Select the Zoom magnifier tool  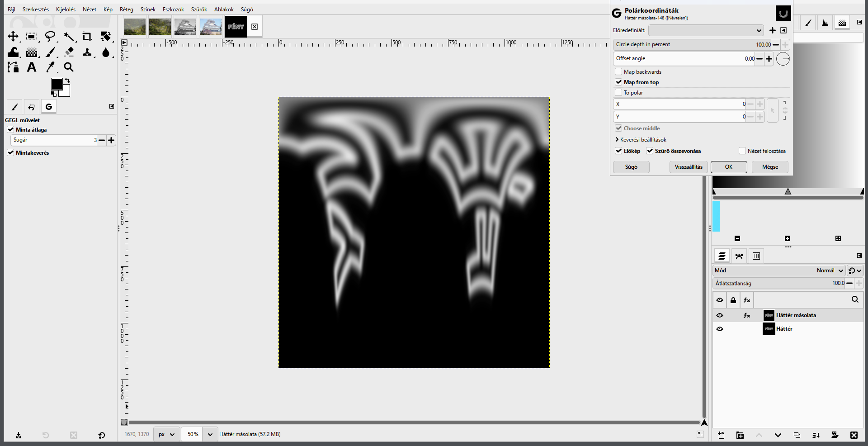(x=69, y=67)
